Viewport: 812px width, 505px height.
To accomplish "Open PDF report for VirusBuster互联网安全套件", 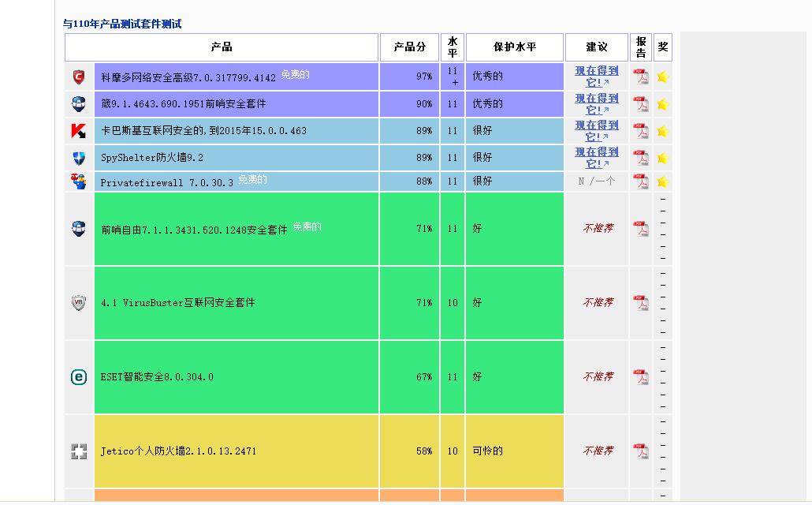I will [641, 303].
